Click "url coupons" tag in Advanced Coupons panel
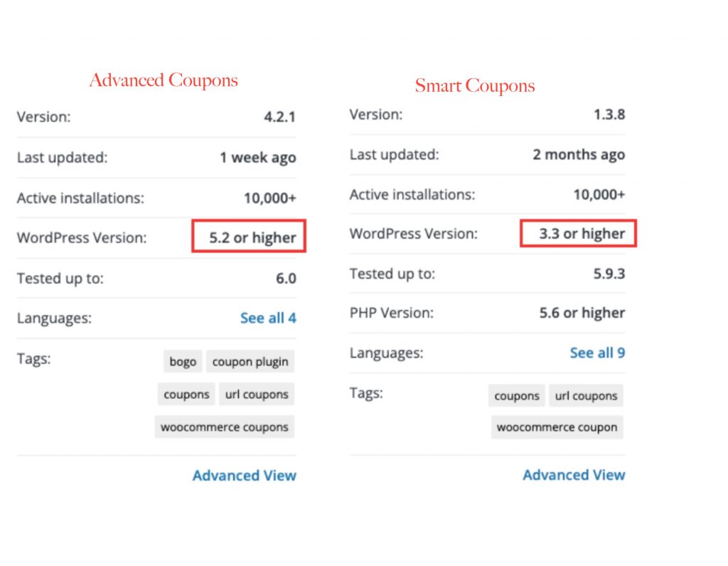This screenshot has width=728, height=566. pyautogui.click(x=257, y=394)
